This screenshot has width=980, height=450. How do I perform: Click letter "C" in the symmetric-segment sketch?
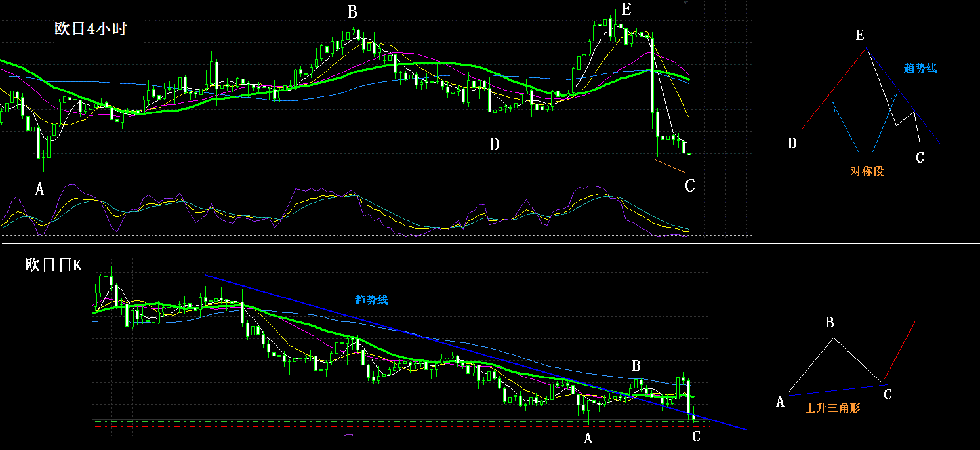pos(920,157)
